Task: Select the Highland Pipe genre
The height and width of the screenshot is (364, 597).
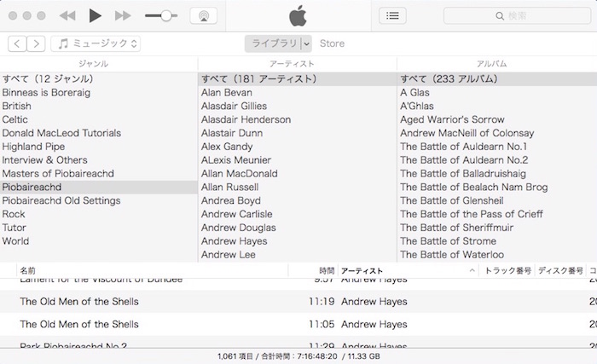Action: click(x=32, y=147)
